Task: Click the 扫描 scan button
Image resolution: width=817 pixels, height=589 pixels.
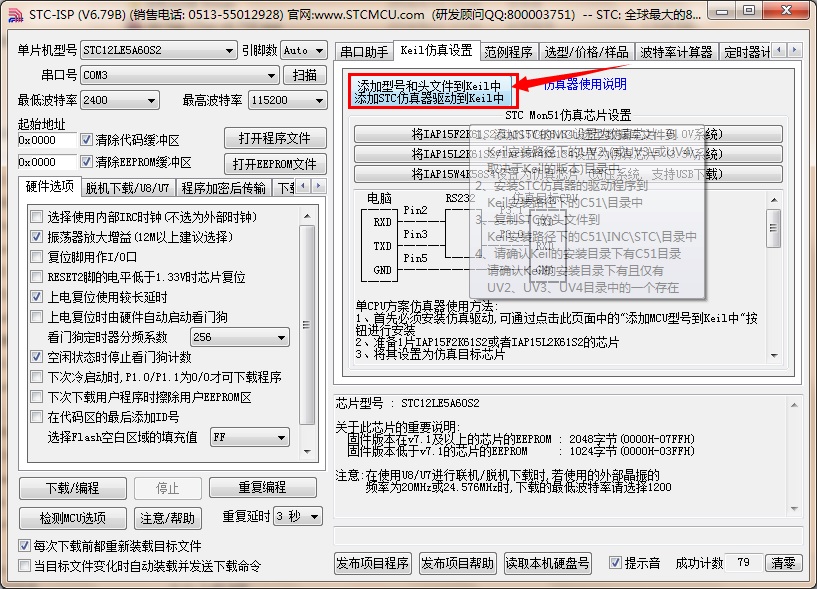Action: pyautogui.click(x=305, y=75)
